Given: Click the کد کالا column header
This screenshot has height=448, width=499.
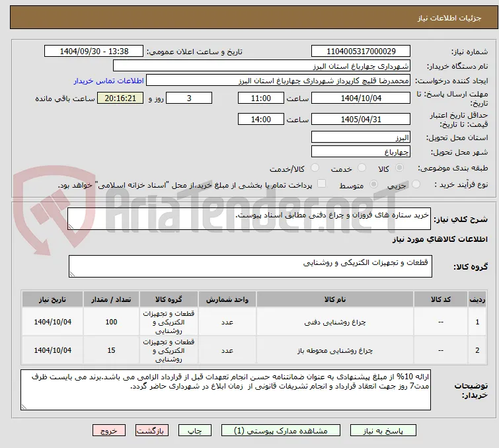Looking at the screenshot, I should point(440,299).
